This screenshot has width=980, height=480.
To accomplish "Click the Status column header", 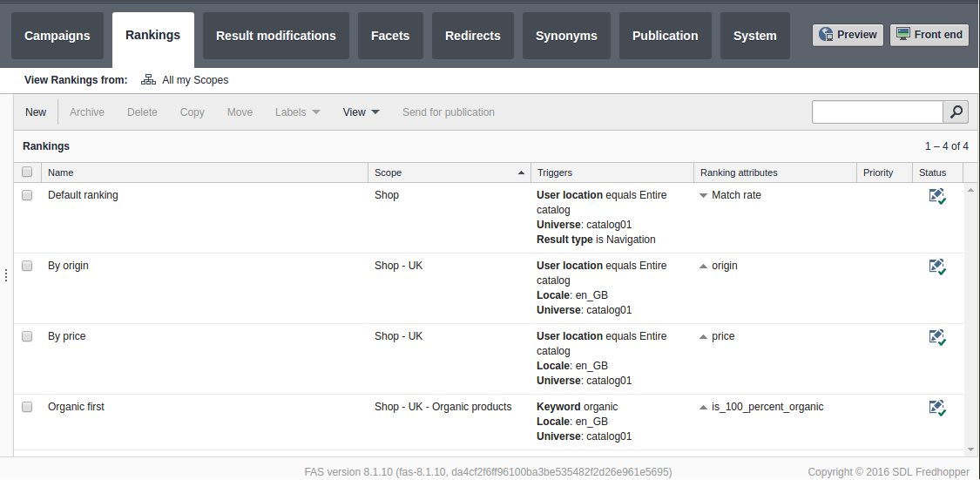I will click(937, 172).
